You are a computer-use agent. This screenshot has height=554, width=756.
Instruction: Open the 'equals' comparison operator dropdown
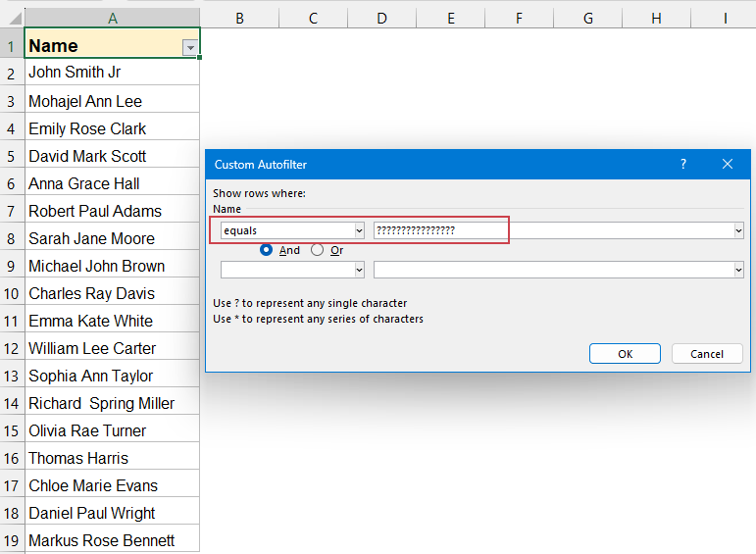(x=359, y=230)
